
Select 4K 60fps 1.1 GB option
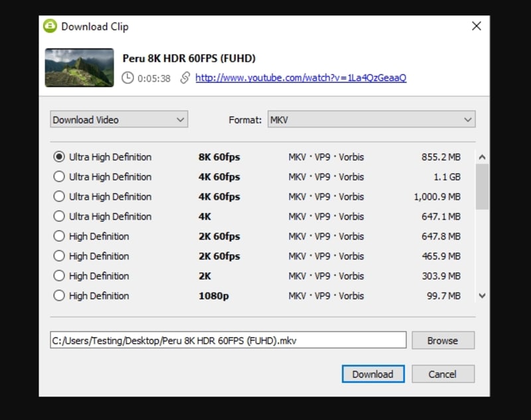[59, 176]
